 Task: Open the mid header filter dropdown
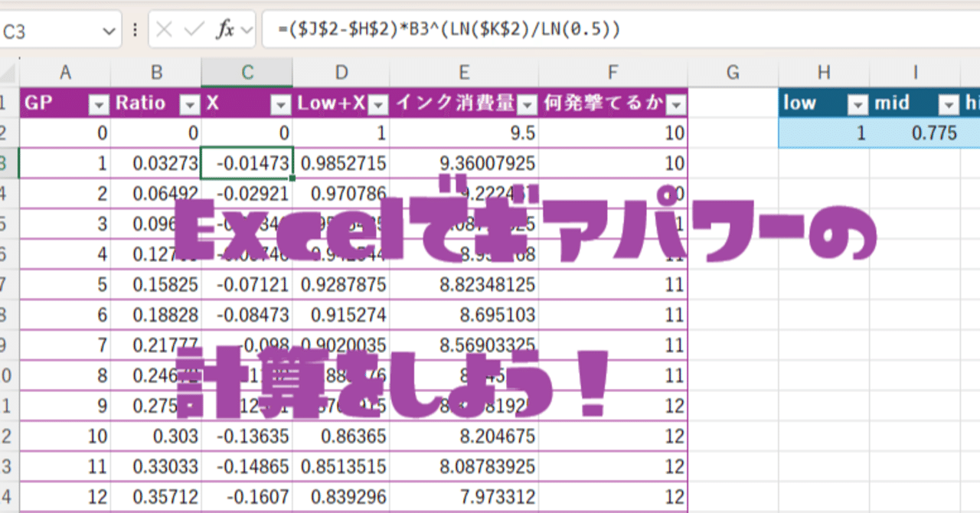949,102
